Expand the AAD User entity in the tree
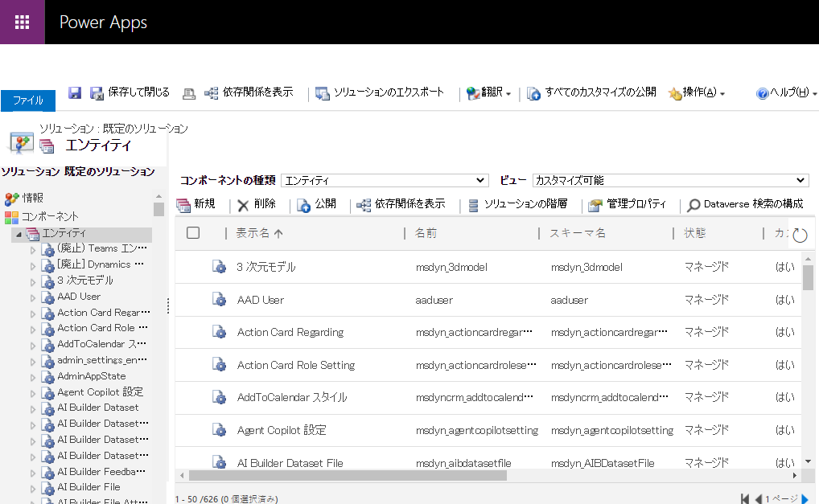Image resolution: width=819 pixels, height=504 pixels. tap(33, 297)
